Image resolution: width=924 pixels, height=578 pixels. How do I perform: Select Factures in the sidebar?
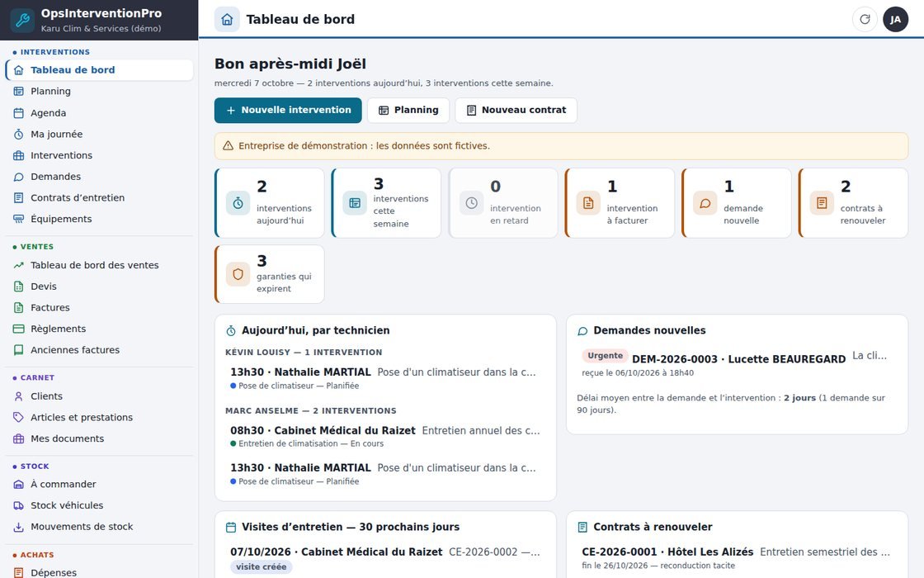[100, 307]
